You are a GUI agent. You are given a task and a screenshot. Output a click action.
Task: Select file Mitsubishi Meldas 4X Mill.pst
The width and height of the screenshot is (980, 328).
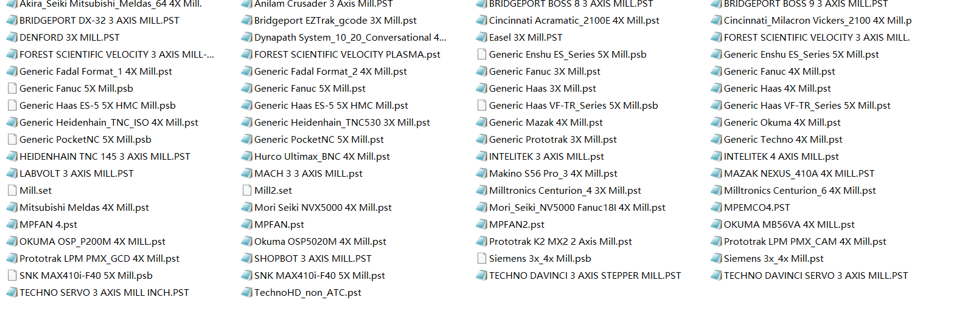point(84,207)
